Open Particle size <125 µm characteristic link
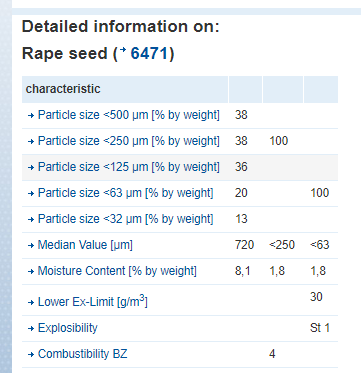This screenshot has height=373, width=361. click(129, 167)
